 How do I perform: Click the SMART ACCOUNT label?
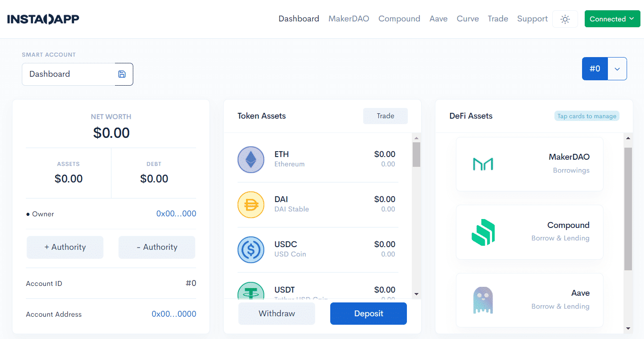click(49, 54)
